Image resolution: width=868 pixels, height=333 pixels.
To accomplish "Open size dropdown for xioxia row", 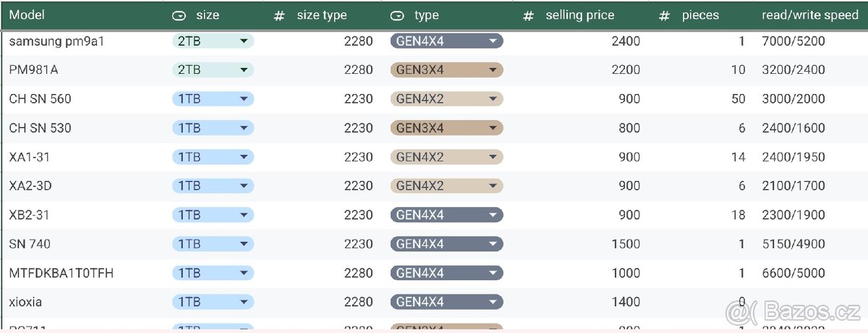I will [x=213, y=302].
